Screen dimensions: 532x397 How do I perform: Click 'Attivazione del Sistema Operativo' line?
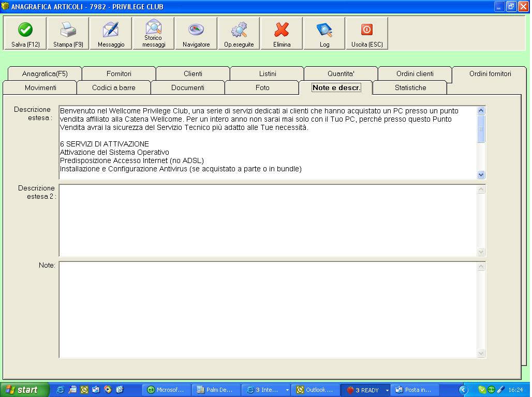click(x=114, y=152)
